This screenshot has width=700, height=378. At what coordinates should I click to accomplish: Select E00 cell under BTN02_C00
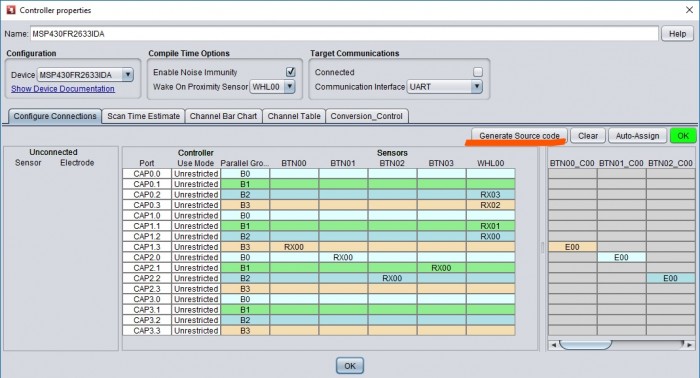[x=671, y=278]
